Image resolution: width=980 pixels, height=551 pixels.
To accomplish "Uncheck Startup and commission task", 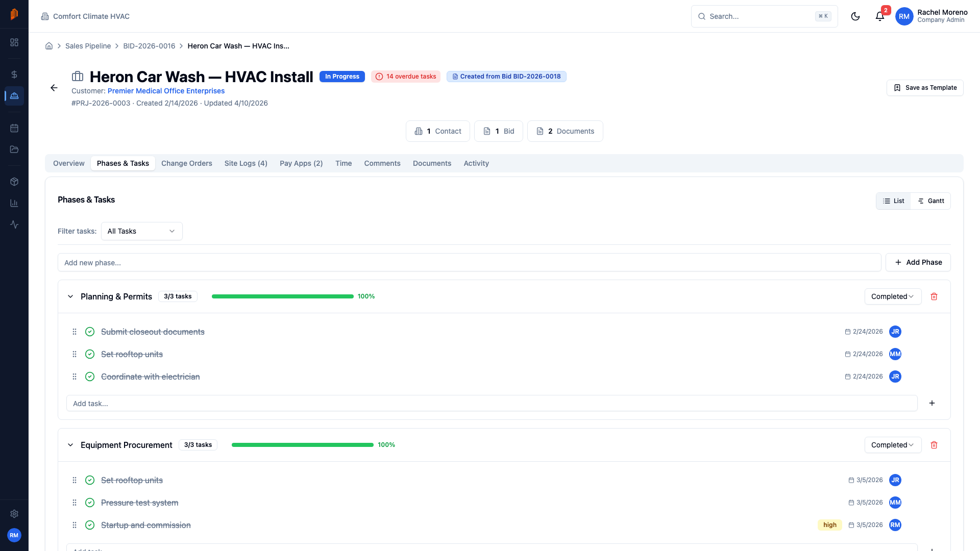I will (x=90, y=525).
